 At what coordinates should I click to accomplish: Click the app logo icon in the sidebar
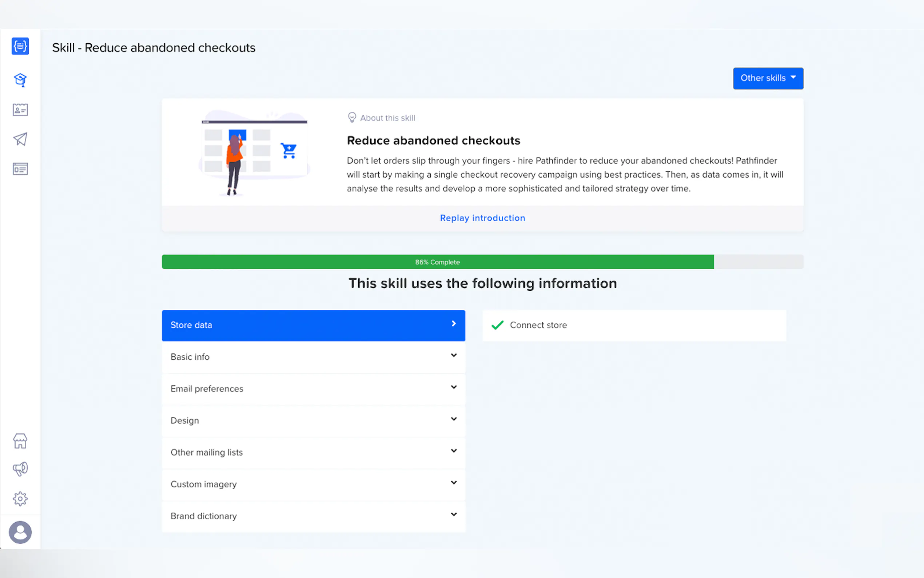pos(20,46)
